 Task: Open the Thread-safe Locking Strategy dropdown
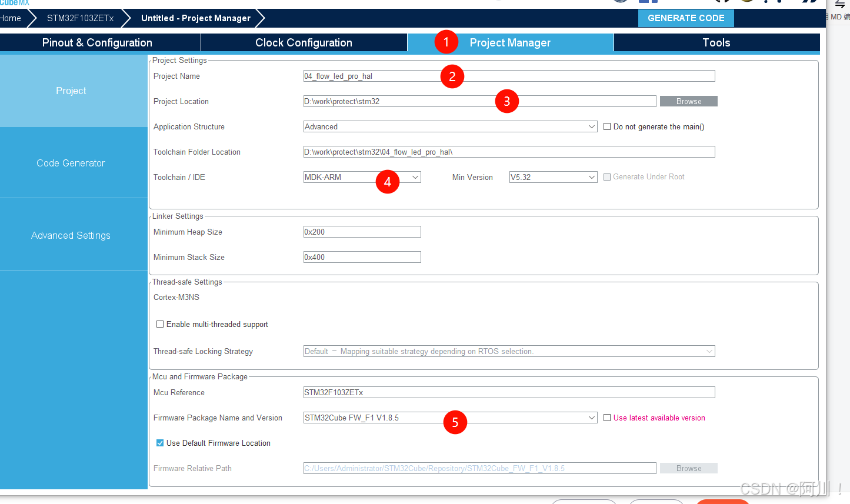click(509, 351)
